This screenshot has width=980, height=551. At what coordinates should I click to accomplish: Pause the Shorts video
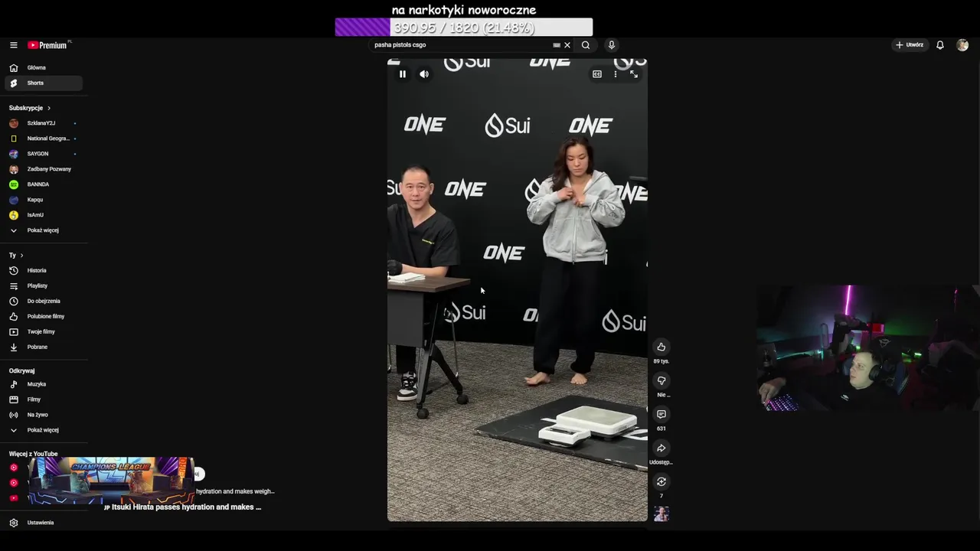(x=403, y=74)
